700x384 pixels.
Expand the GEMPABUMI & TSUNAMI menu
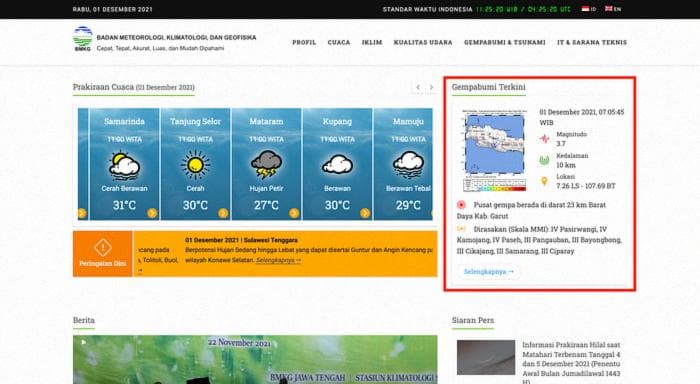(504, 42)
